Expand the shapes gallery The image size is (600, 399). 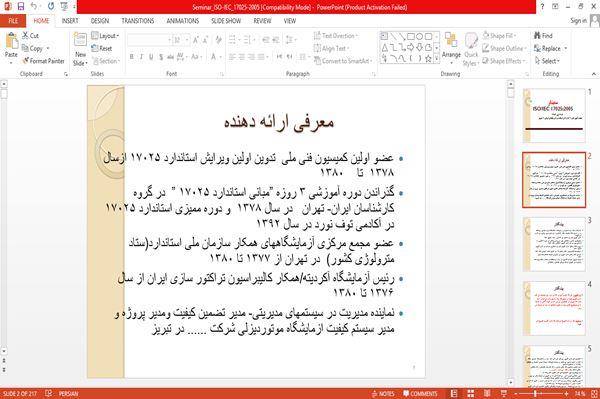point(437,59)
